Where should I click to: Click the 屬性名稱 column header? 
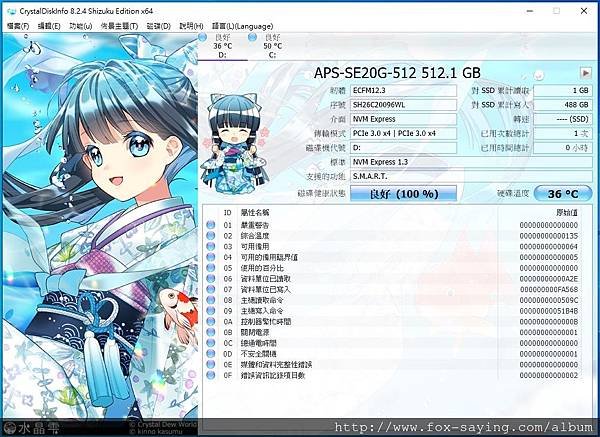254,213
